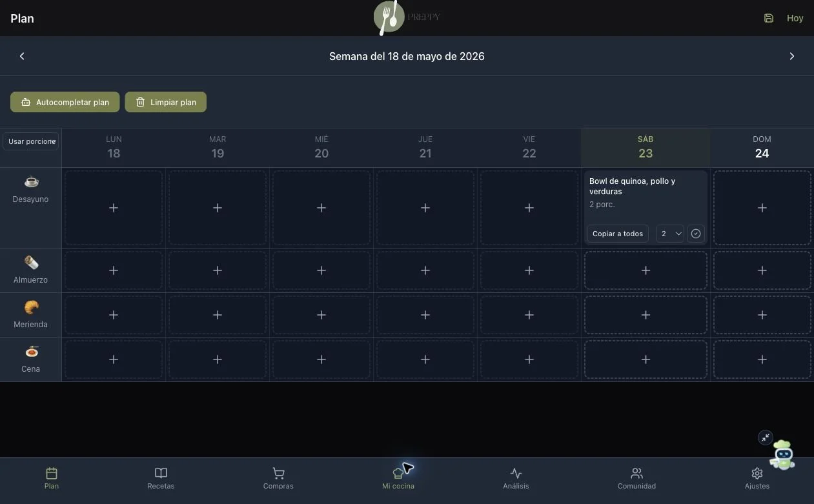Screen dimensions: 814x504
Task: Open the Recetas tab
Action: (x=161, y=478)
